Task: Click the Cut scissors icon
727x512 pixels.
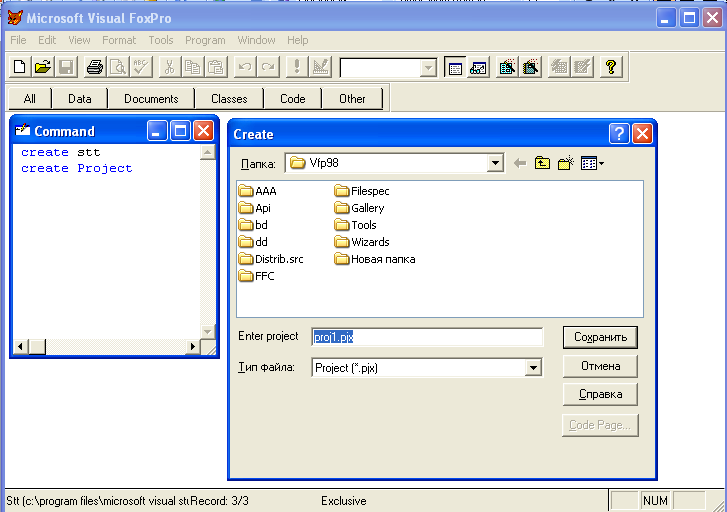Action: (x=170, y=67)
